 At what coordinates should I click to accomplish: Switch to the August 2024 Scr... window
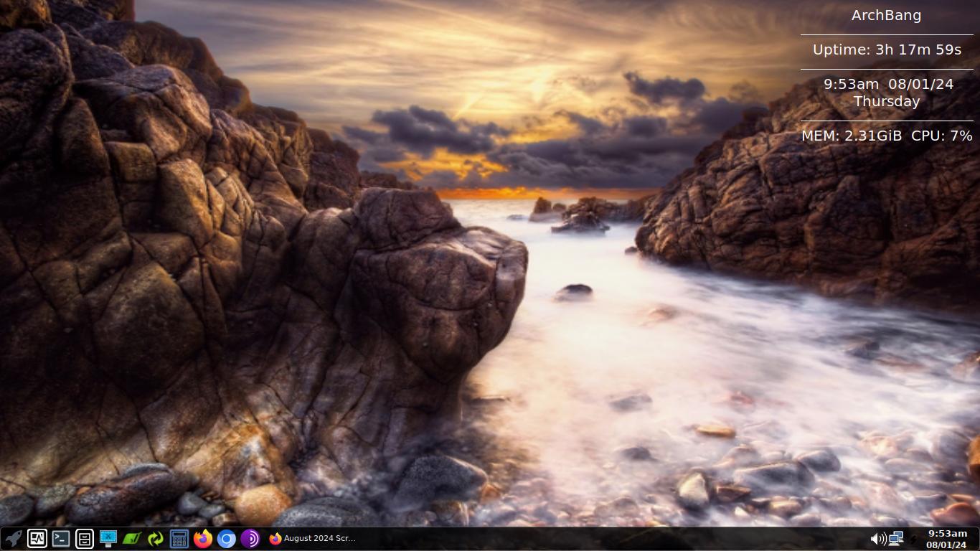[313, 538]
